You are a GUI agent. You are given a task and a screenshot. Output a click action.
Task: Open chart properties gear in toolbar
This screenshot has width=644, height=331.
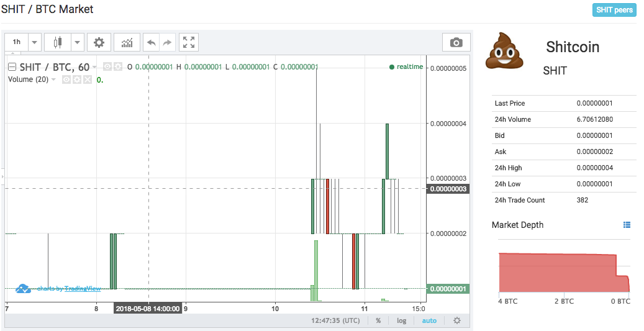click(x=99, y=42)
